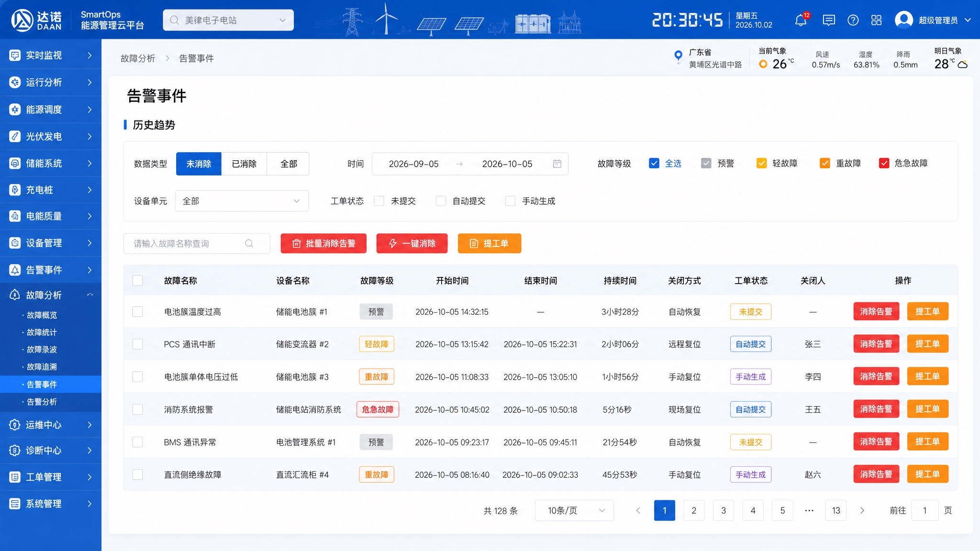The height and width of the screenshot is (551, 980).
Task: Uncheck the 危急故障 checkbox
Action: tap(884, 164)
